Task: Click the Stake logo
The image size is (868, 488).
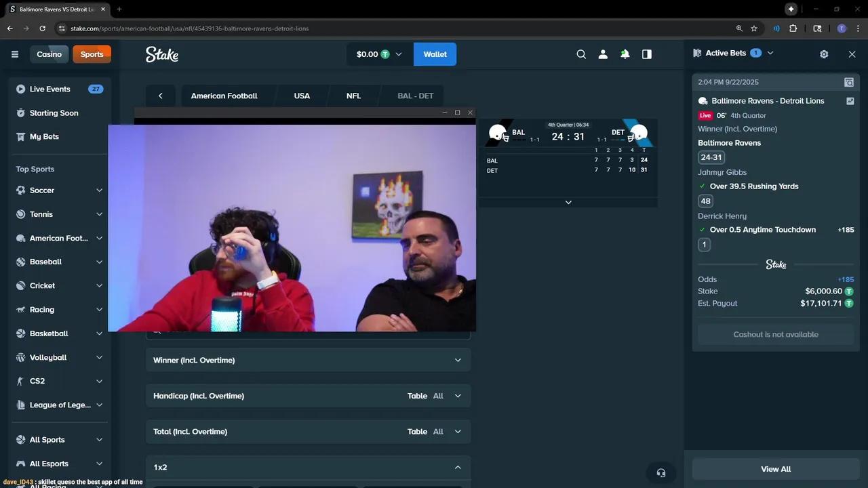Action: tap(162, 54)
